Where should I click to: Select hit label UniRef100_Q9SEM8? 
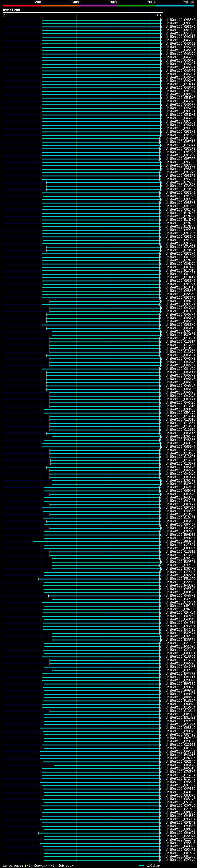click(180, 122)
